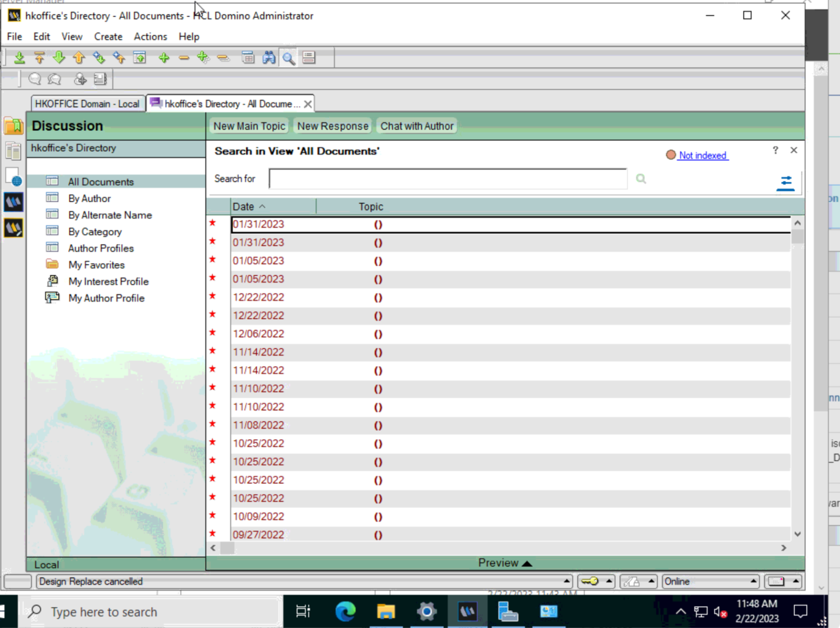Select By Author view
The height and width of the screenshot is (628, 840).
click(x=89, y=198)
